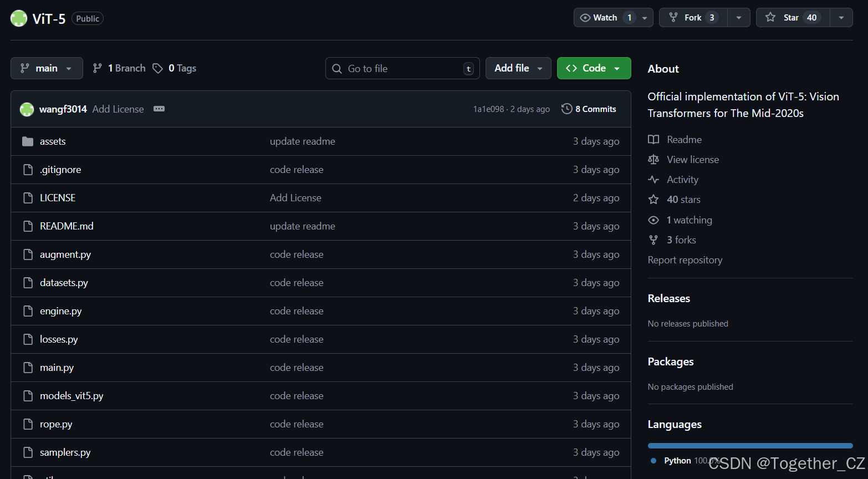Open the Activity link in About
The height and width of the screenshot is (479, 868).
pyautogui.click(x=683, y=180)
